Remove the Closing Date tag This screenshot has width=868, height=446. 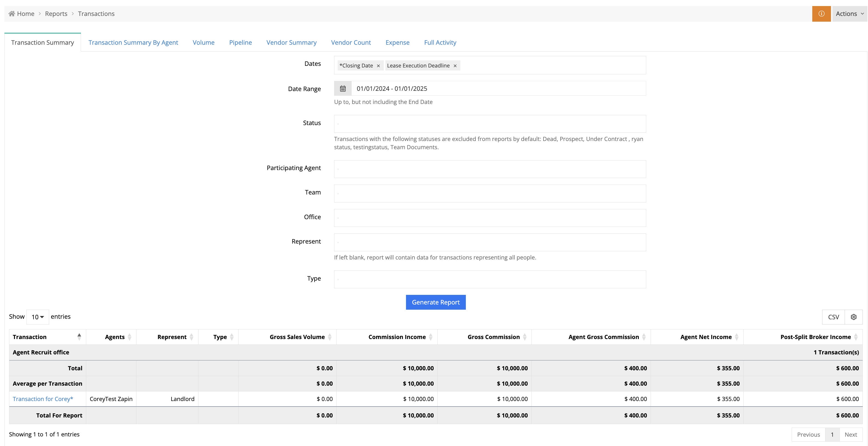(378, 66)
